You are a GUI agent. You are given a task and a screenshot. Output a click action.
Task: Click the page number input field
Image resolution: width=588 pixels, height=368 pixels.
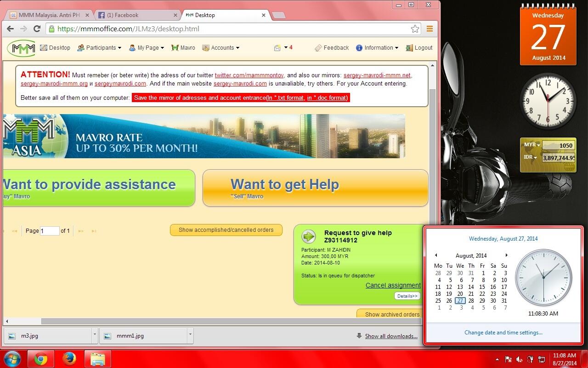(50, 231)
